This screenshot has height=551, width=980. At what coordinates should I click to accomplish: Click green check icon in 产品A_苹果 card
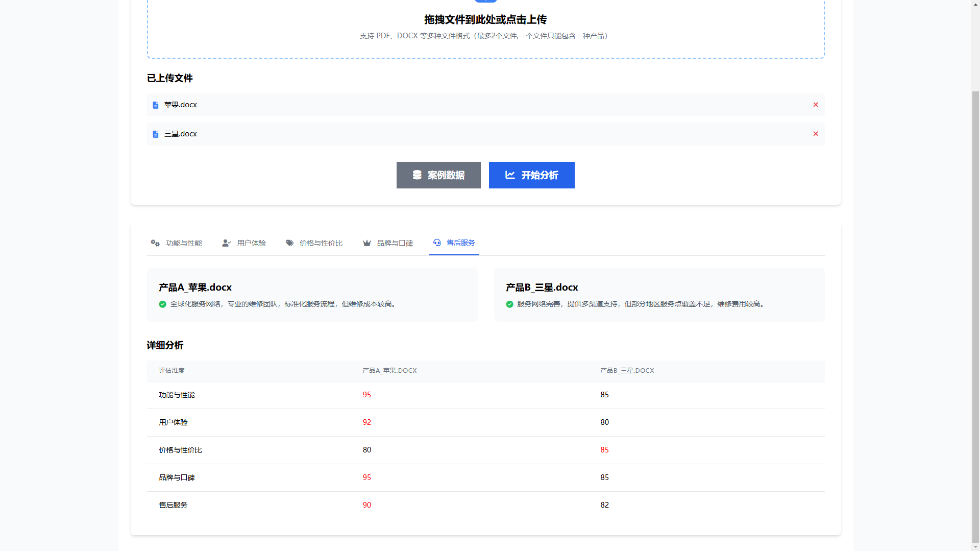pos(162,304)
